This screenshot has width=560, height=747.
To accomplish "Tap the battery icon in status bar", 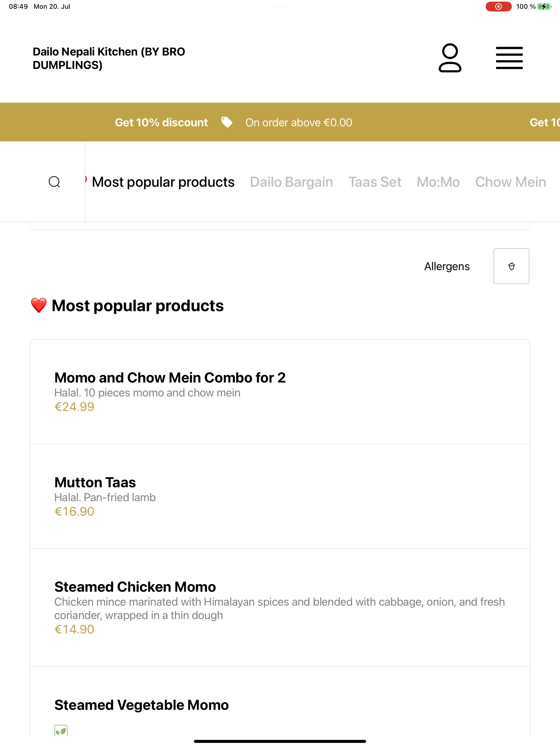I will pyautogui.click(x=544, y=6).
